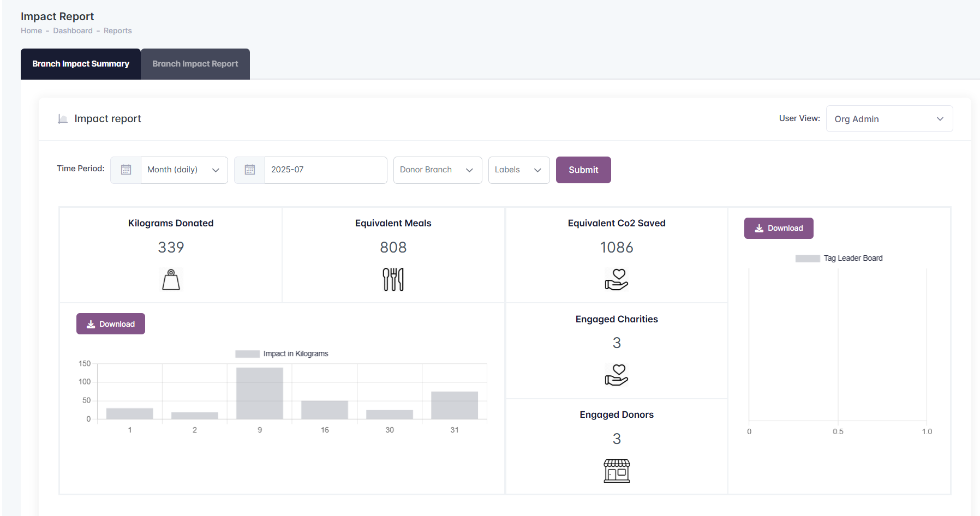Click the hand-heart icon under Equivalent Co2 Saved
Image resolution: width=980 pixels, height=516 pixels.
point(617,279)
